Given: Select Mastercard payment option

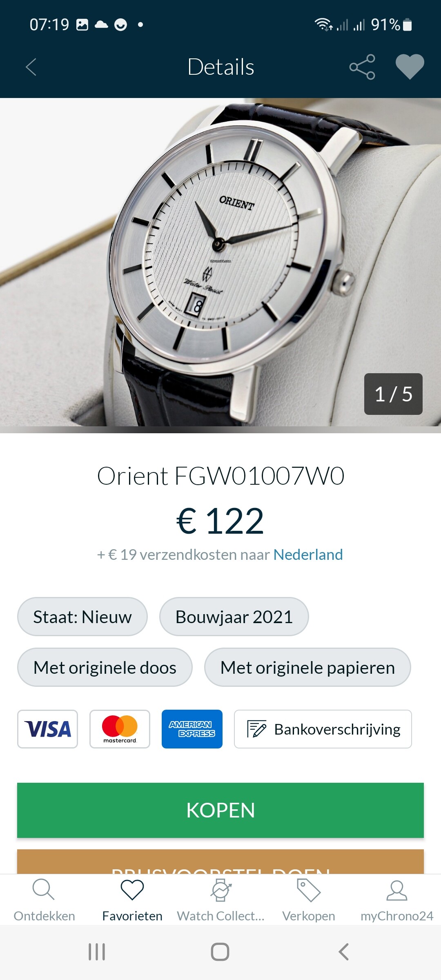Looking at the screenshot, I should point(120,729).
